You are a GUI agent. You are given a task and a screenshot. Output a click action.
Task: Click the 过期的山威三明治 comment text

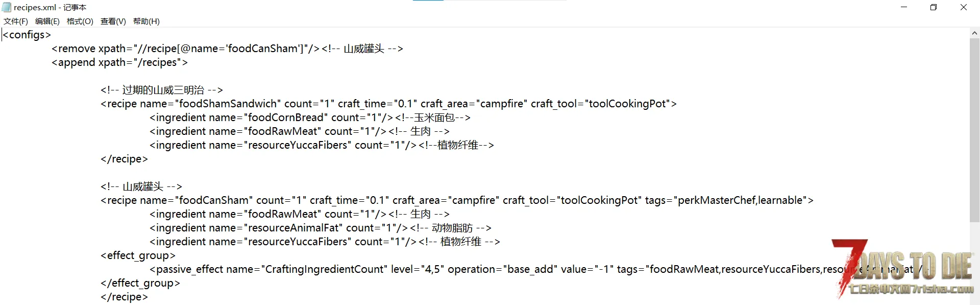[163, 90]
